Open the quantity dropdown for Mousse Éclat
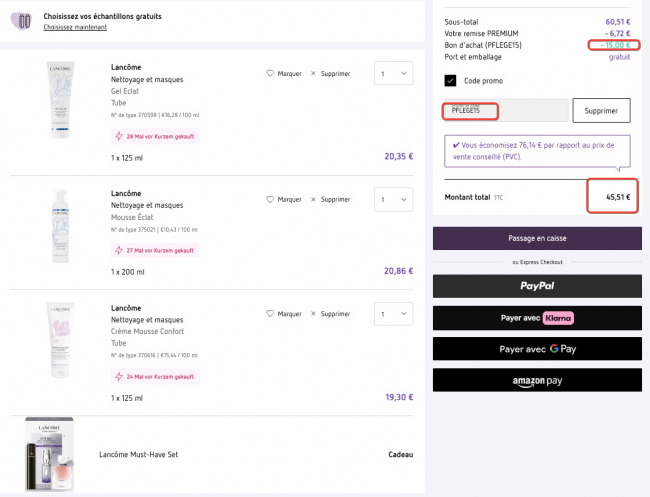Viewport: 650px width, 497px height. pos(393,199)
